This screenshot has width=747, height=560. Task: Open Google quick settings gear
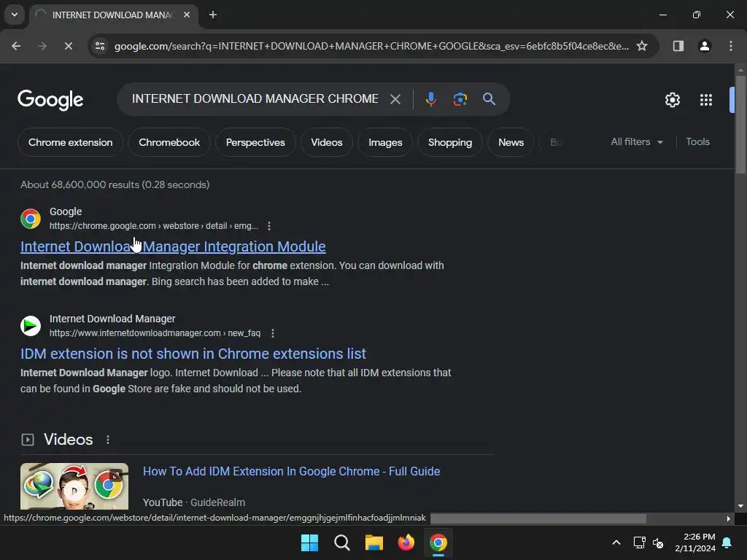[672, 100]
